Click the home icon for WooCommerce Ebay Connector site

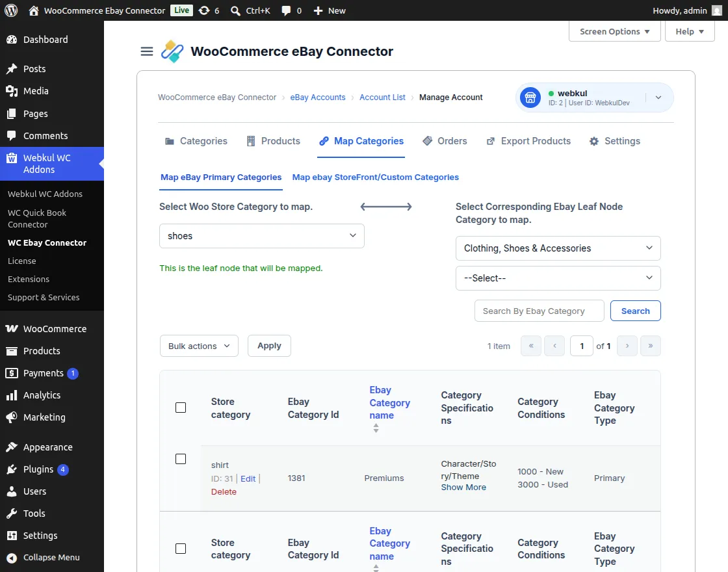(x=33, y=10)
